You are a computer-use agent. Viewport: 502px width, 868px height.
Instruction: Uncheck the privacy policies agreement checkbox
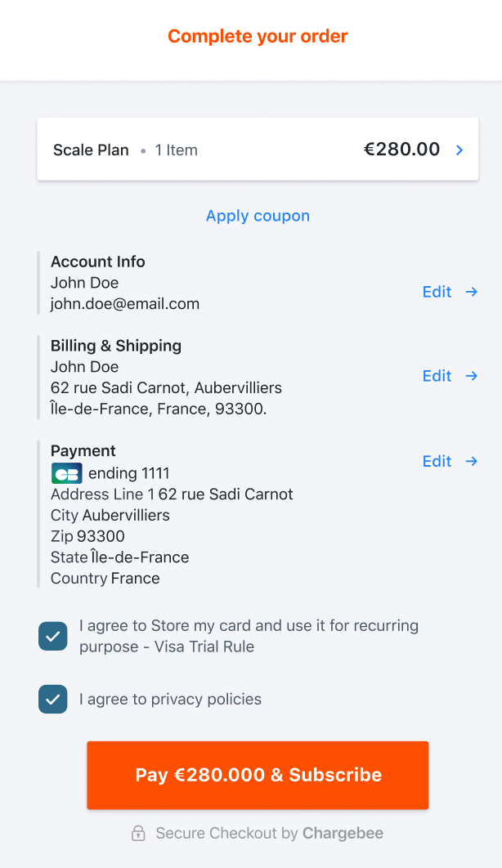click(53, 699)
